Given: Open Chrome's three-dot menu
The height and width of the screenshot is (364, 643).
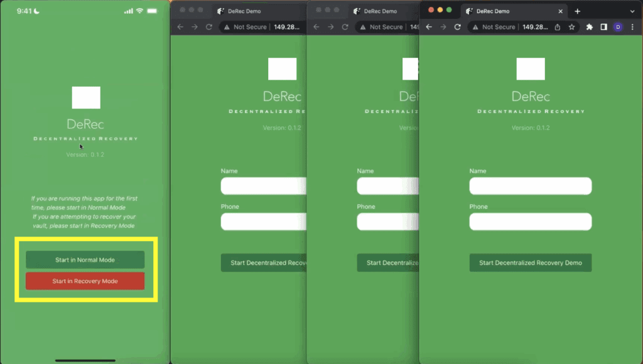Looking at the screenshot, I should tap(632, 27).
